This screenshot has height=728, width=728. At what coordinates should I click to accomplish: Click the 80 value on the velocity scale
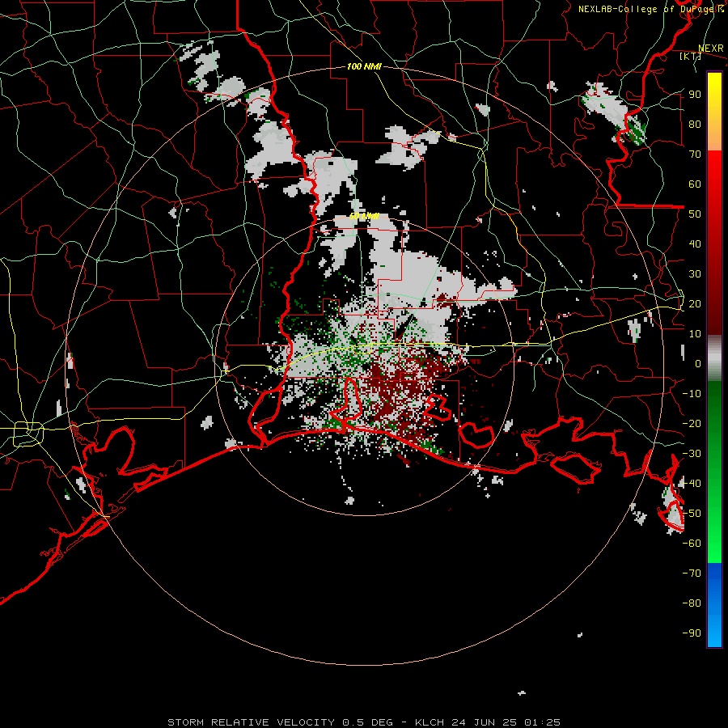pos(695,124)
